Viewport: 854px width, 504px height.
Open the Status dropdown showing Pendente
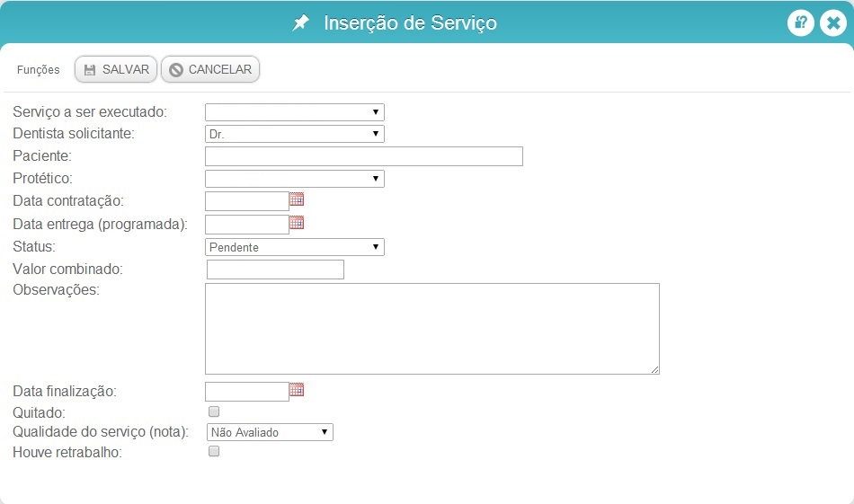[295, 247]
